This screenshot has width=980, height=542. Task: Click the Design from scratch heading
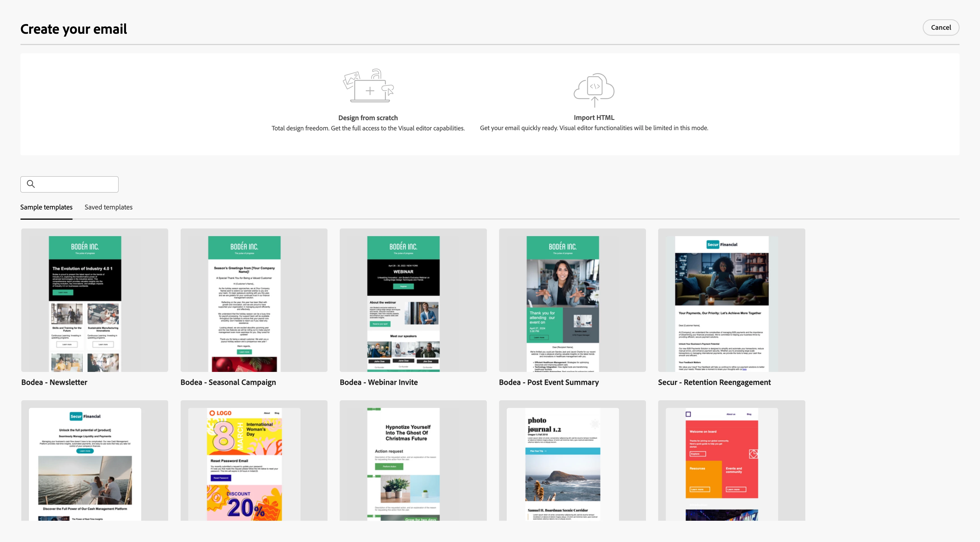368,118
